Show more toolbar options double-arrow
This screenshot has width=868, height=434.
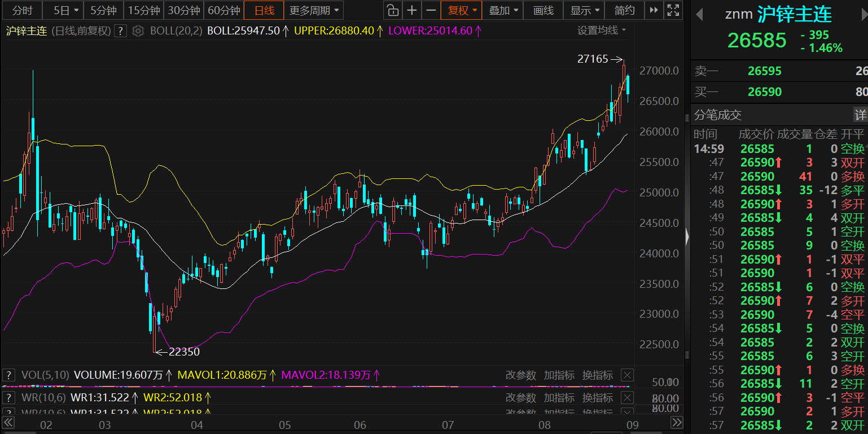coord(654,10)
